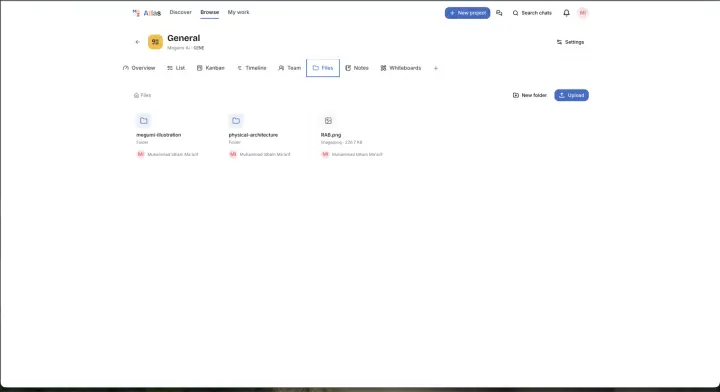Open the chats icon beside New project
This screenshot has height=392, width=720.
499,13
